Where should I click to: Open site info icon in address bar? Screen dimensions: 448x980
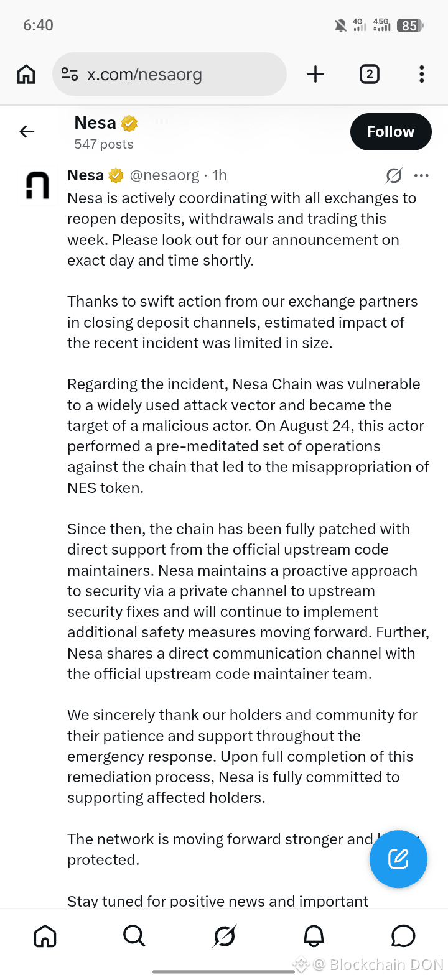point(70,75)
